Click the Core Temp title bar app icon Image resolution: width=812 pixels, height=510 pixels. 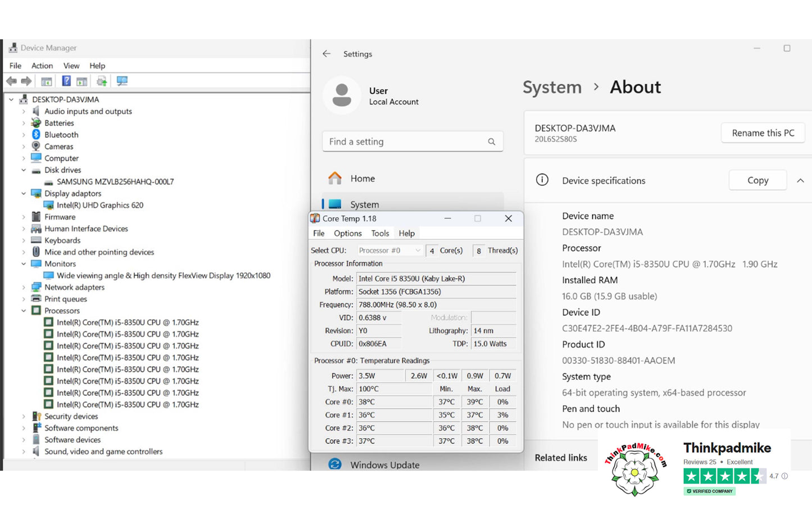[x=315, y=218]
